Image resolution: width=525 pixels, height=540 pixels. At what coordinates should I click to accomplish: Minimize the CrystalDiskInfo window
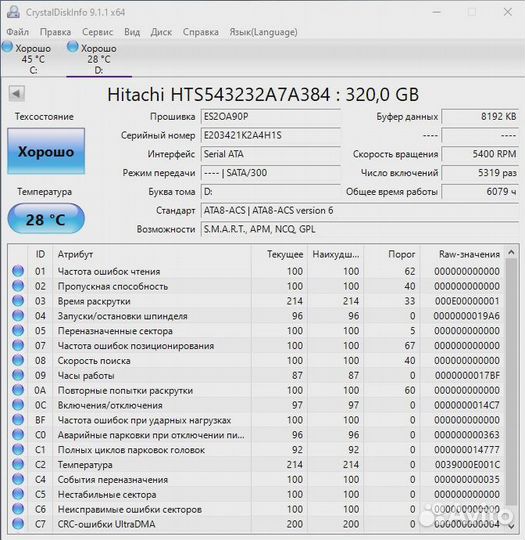click(436, 12)
